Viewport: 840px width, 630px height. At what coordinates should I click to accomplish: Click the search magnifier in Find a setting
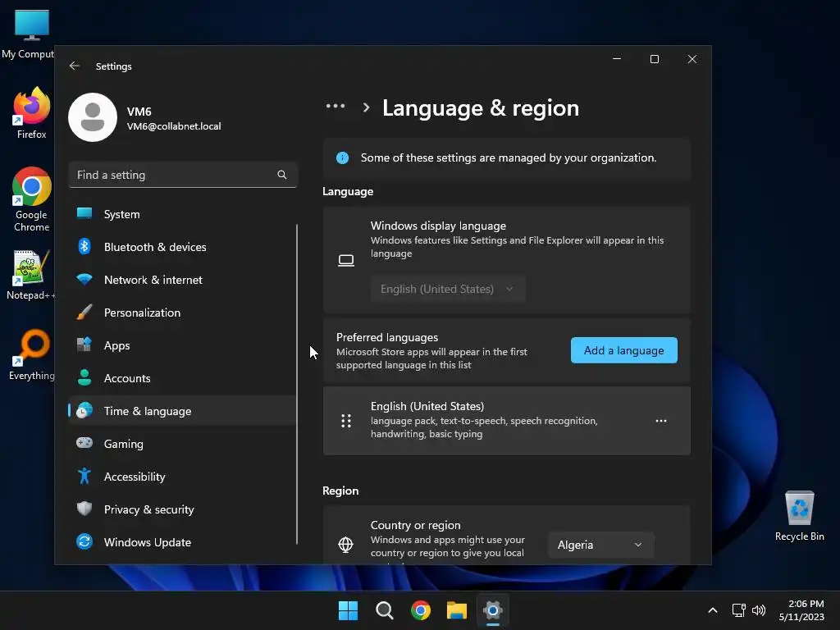(282, 175)
